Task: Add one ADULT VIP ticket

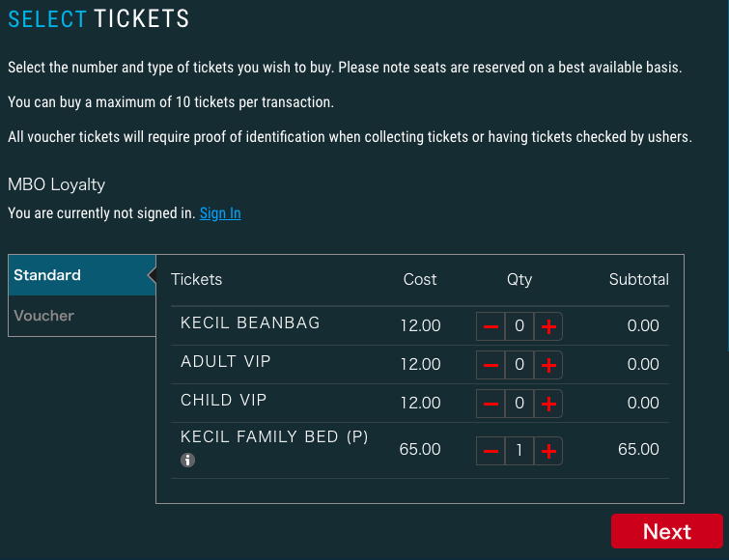Action: [x=548, y=365]
